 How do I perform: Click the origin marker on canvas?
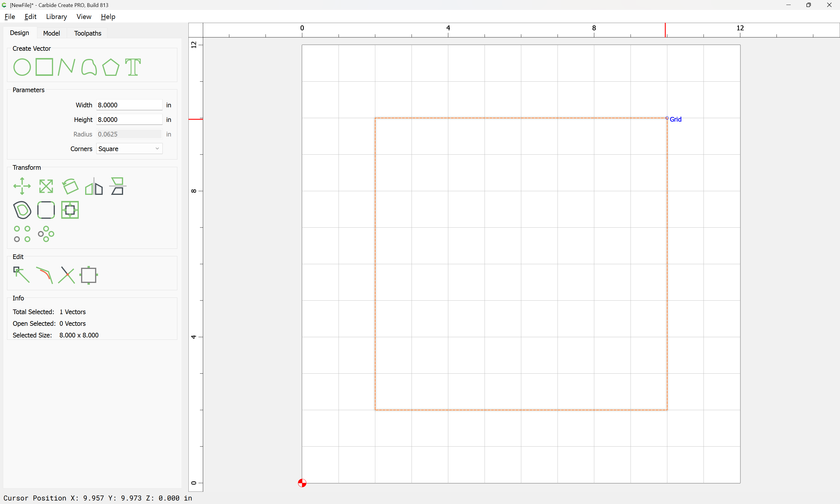click(x=302, y=483)
